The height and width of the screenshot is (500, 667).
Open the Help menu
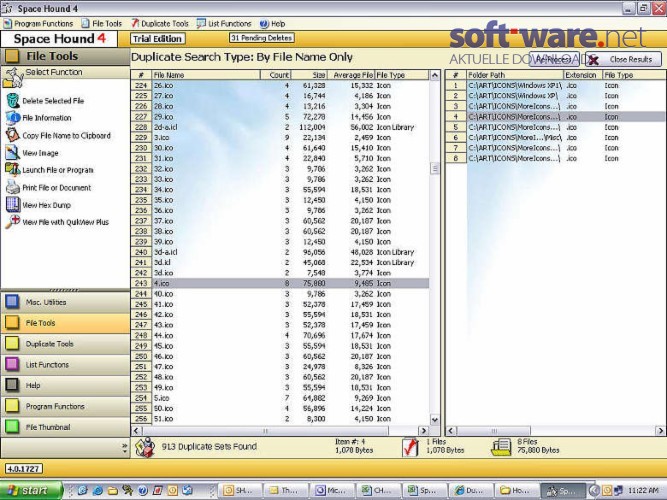tap(272, 23)
